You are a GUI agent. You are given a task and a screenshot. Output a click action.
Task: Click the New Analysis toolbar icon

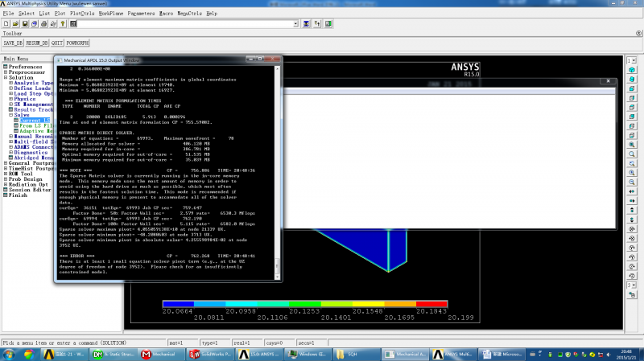[x=6, y=24]
